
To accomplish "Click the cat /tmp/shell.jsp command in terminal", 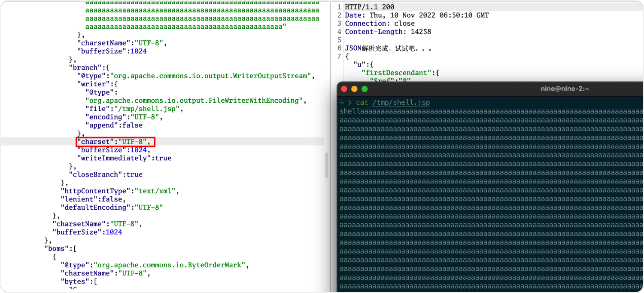I will [x=393, y=103].
